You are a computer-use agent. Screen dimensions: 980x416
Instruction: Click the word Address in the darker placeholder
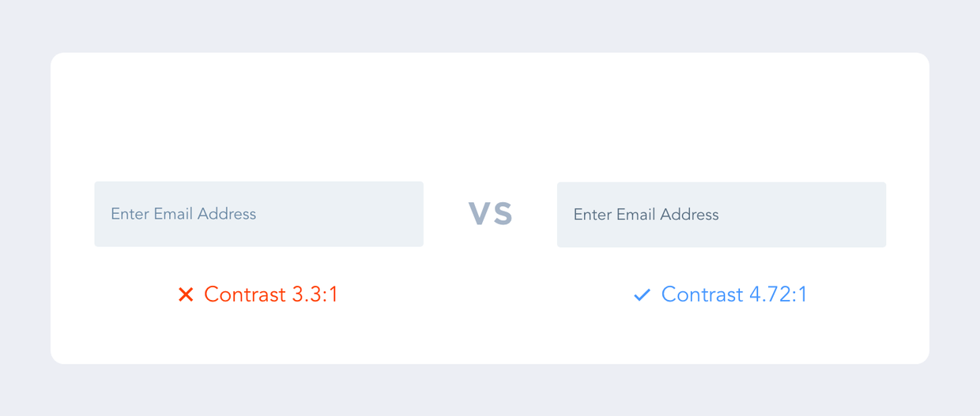click(x=689, y=215)
